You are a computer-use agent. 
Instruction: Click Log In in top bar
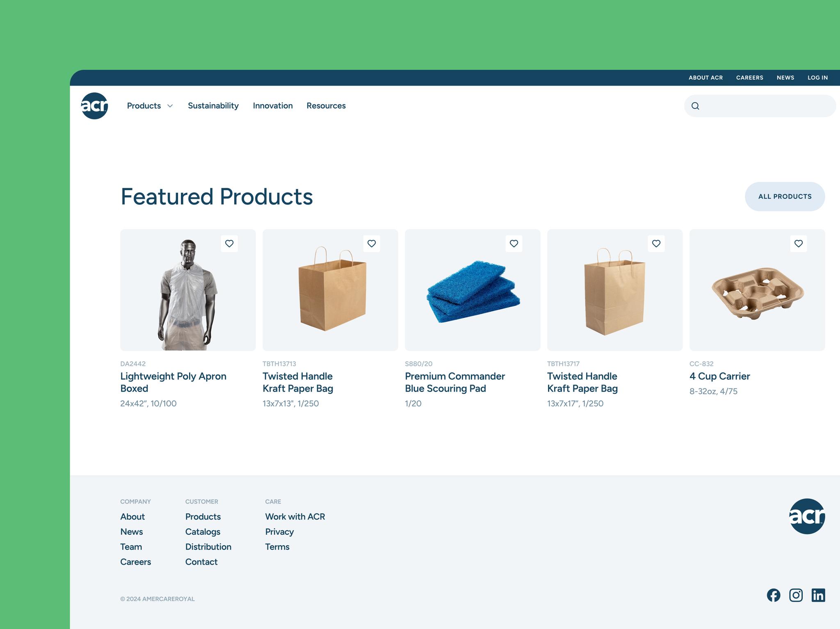coord(817,77)
